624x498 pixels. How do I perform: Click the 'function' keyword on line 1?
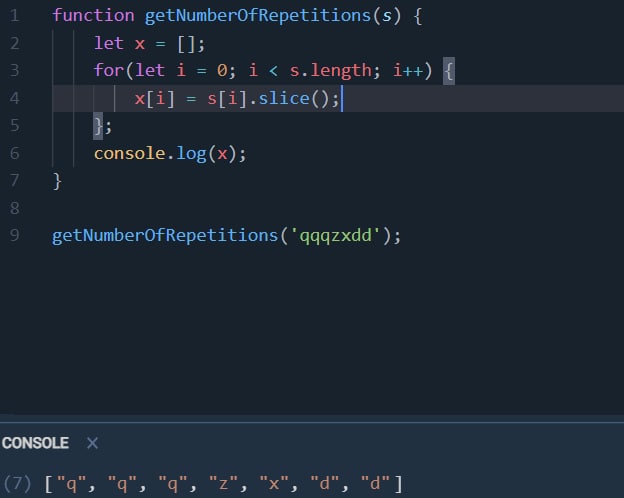[x=94, y=16]
